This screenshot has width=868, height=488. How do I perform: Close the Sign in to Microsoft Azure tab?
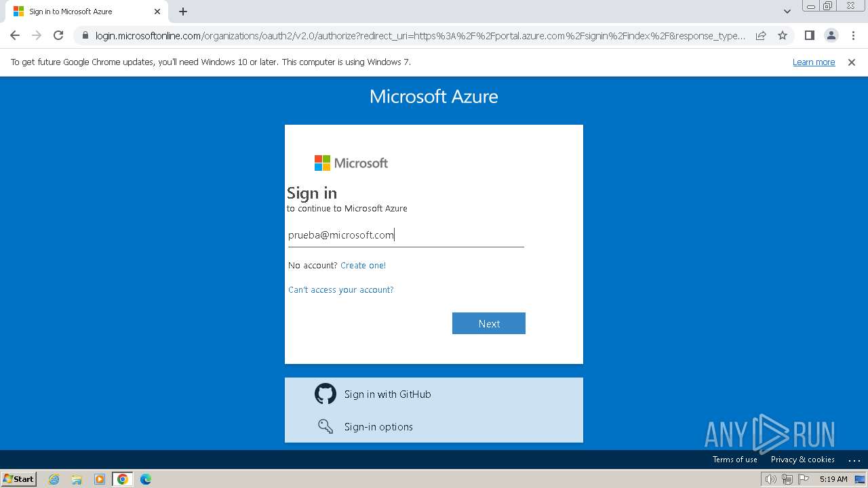click(x=157, y=12)
